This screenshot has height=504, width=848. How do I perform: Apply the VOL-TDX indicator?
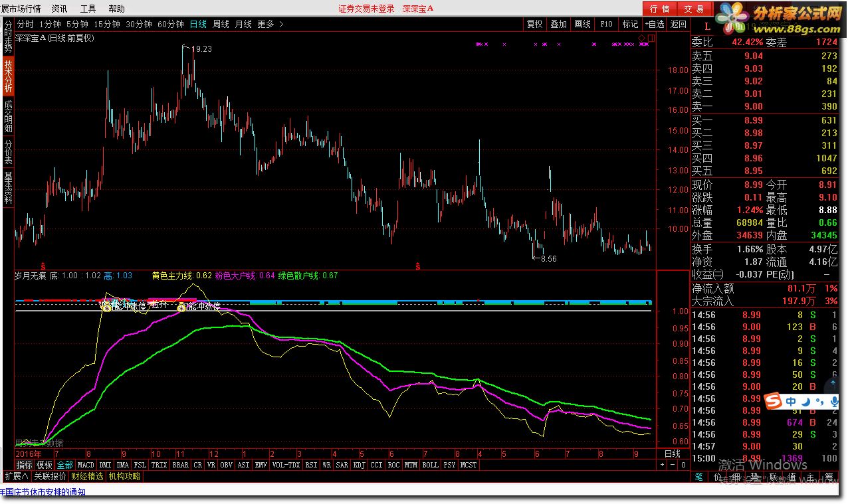point(286,465)
